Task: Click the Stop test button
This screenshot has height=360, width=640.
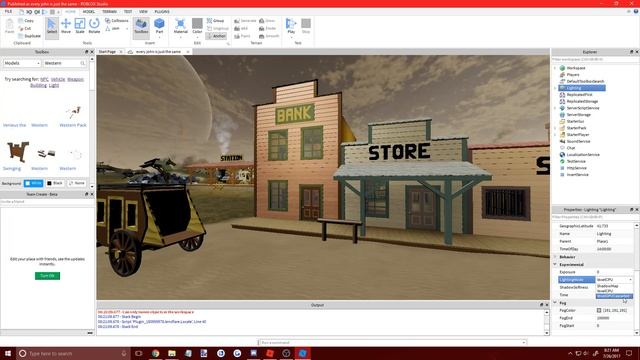Action: (306, 26)
